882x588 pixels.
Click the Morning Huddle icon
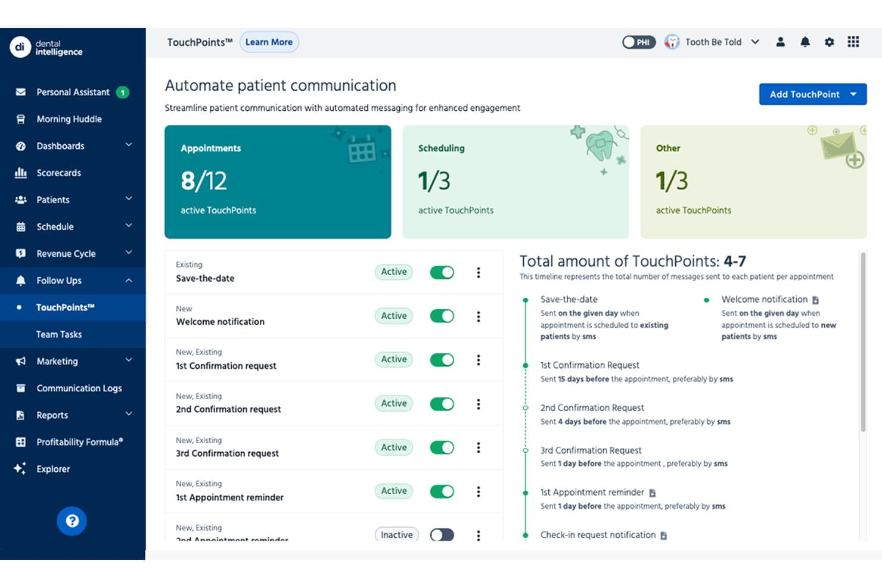coord(20,119)
